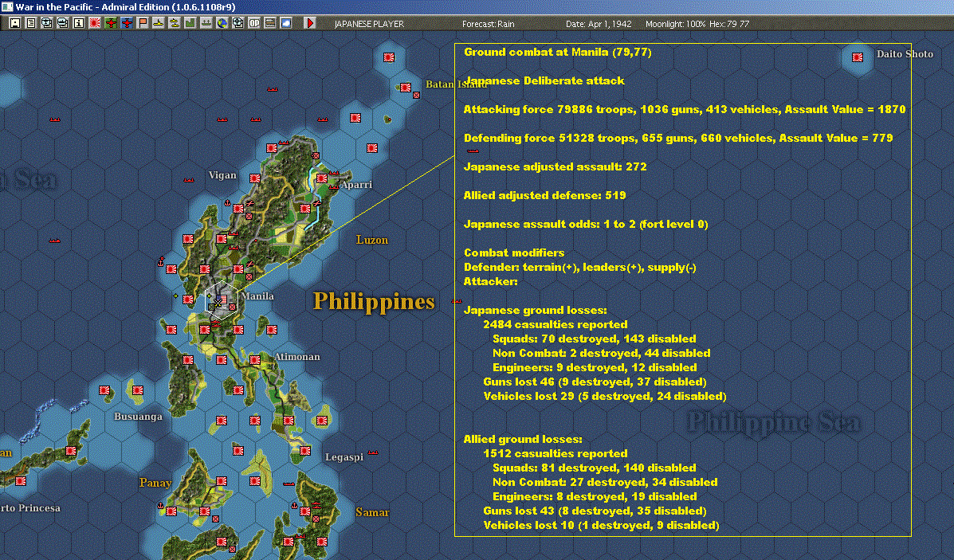Click 'Guns lost 46' line in report
The height and width of the screenshot is (560, 954).
click(x=595, y=382)
